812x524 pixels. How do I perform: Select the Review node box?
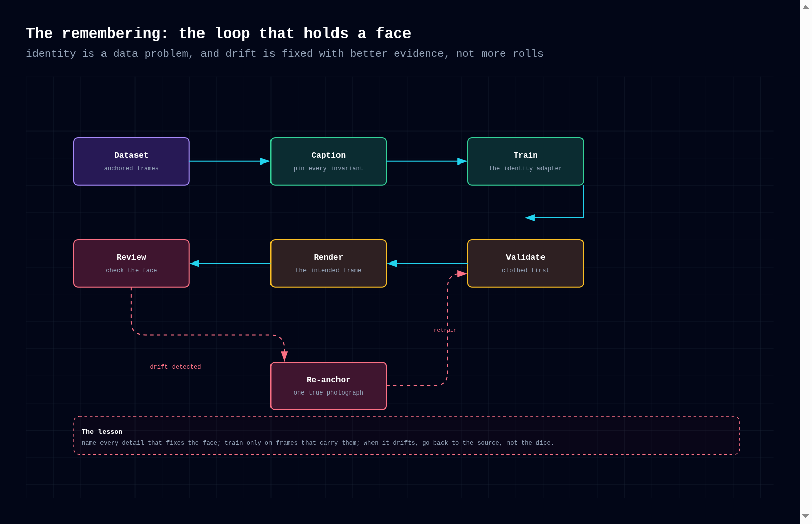pyautogui.click(x=131, y=264)
